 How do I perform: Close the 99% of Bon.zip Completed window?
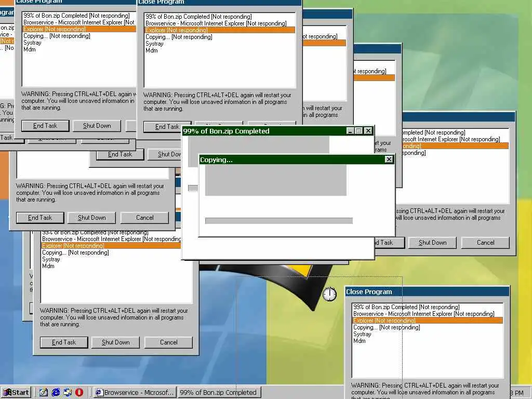click(x=368, y=130)
